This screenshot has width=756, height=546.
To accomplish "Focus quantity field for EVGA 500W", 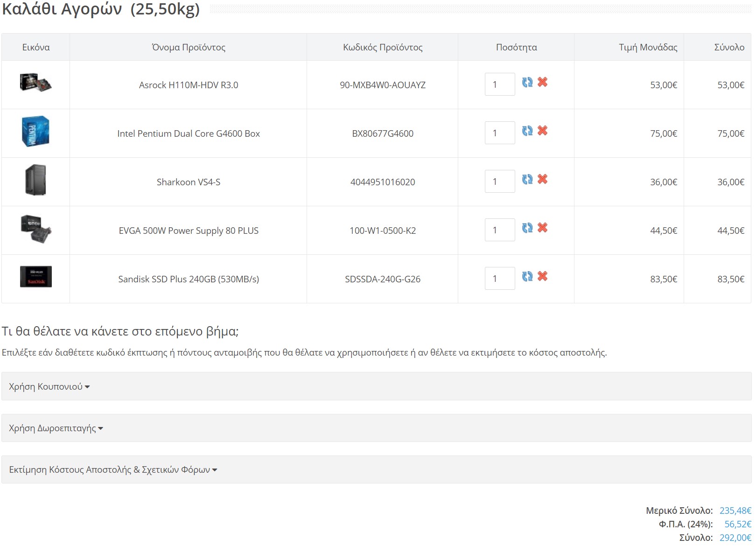I will point(500,230).
